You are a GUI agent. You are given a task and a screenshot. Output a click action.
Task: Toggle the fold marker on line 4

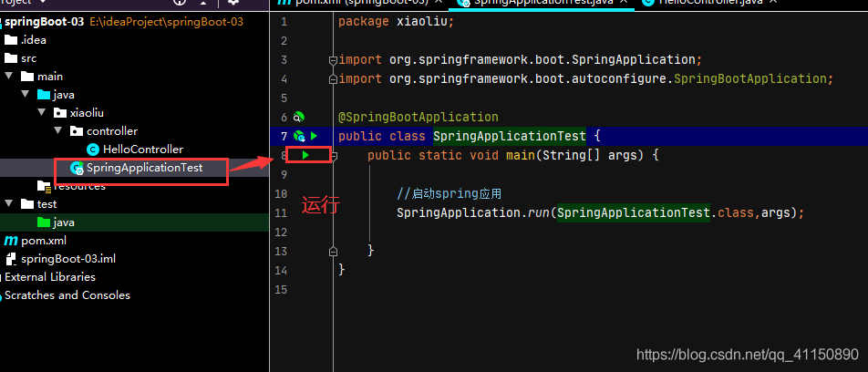pyautogui.click(x=333, y=79)
